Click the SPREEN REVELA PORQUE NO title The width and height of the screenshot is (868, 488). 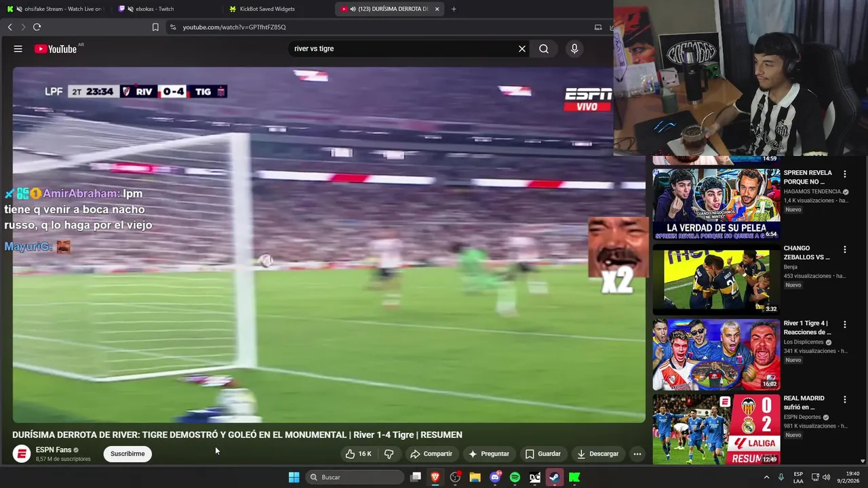pos(808,178)
